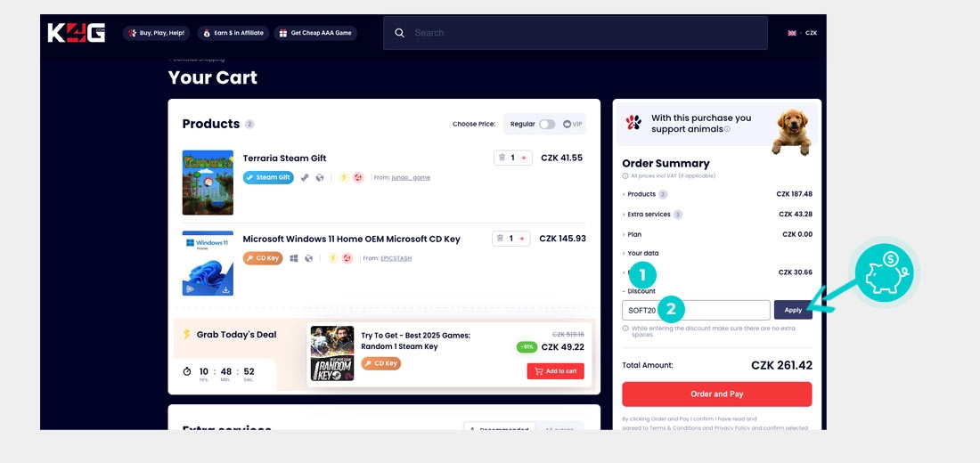Click CD Key badge in Windows 11 row
The width and height of the screenshot is (980, 463).
tap(263, 258)
